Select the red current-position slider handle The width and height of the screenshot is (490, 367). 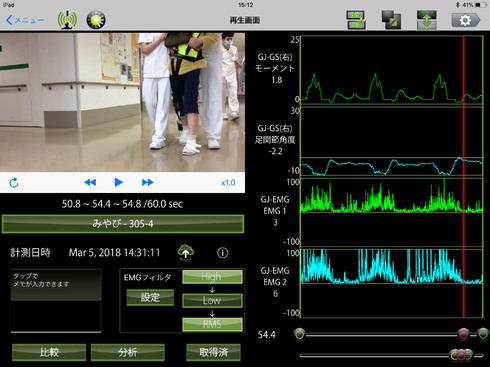click(463, 334)
